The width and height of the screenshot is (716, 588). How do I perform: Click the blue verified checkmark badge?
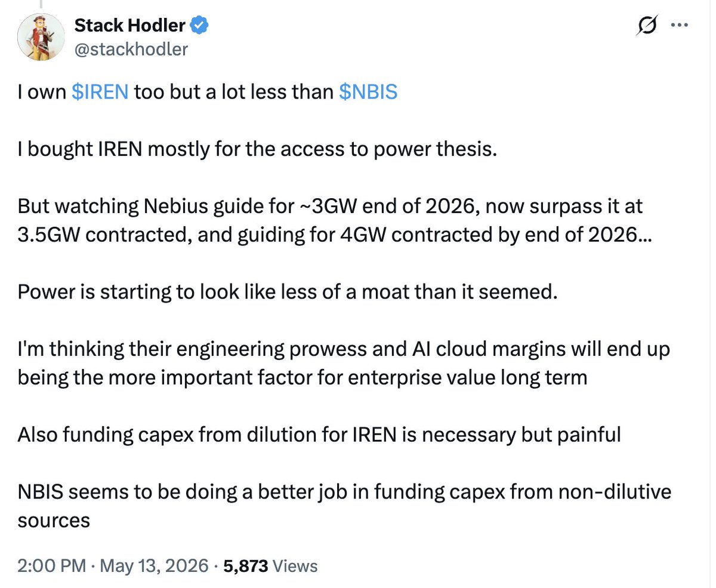199,26
